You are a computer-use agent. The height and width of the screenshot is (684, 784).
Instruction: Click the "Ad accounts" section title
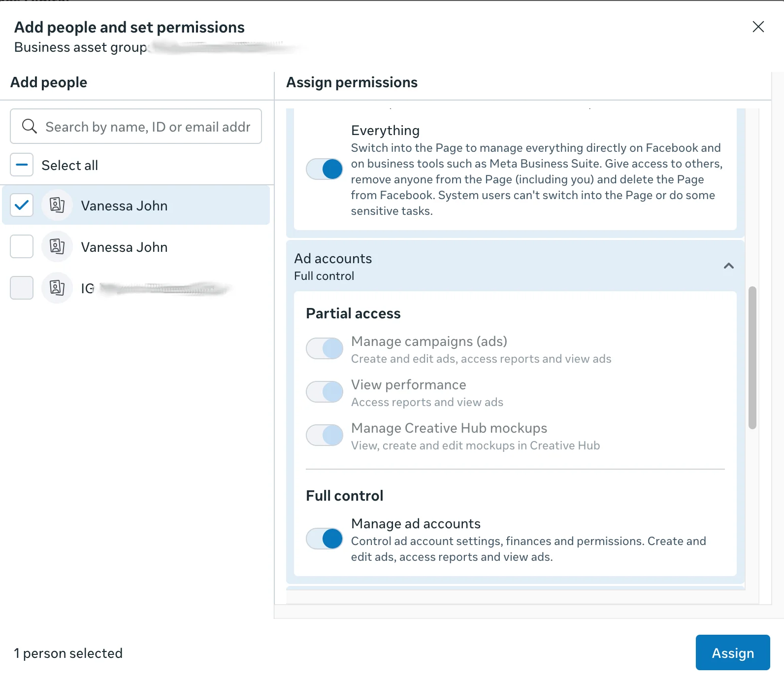tap(333, 259)
